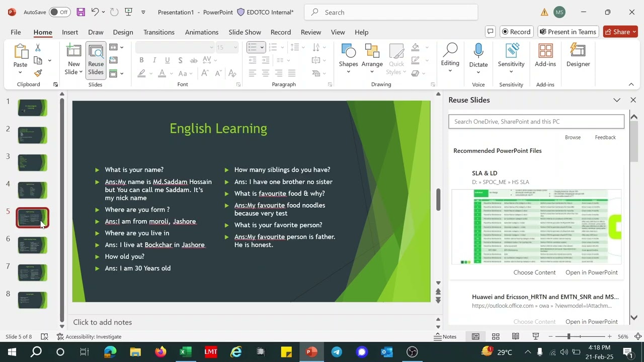Toggle the Notes pane in status bar
Screen dimensions: 644x362
click(445, 336)
